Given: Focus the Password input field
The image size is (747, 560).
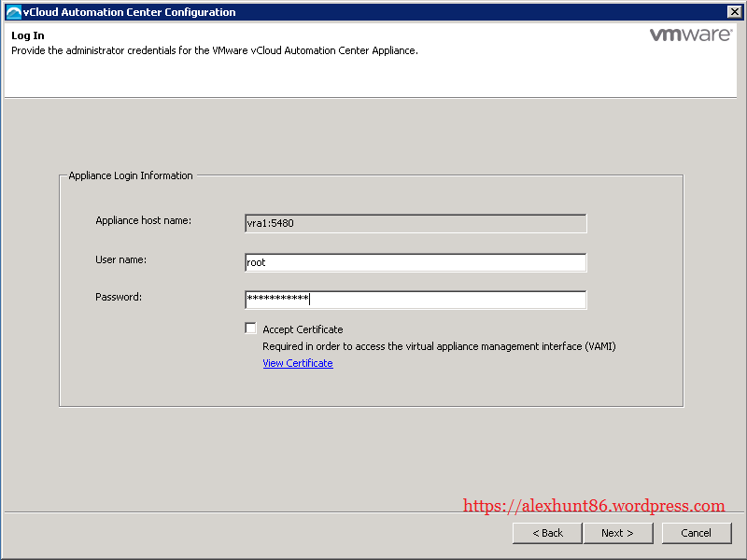Looking at the screenshot, I should click(x=415, y=300).
